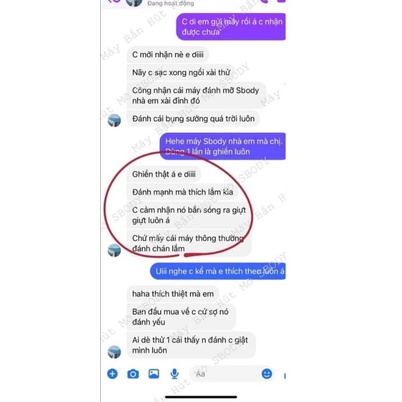Open the emoji picker smiley icon
402x402 pixels.
click(x=267, y=374)
